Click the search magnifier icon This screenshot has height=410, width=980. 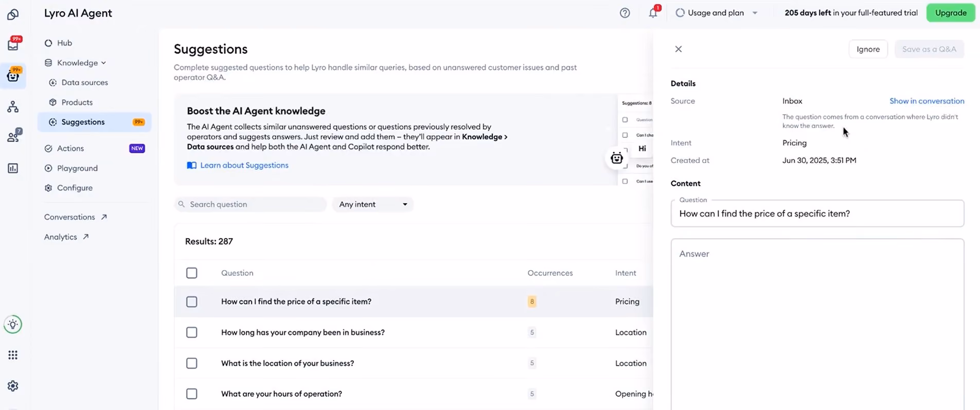point(182,204)
